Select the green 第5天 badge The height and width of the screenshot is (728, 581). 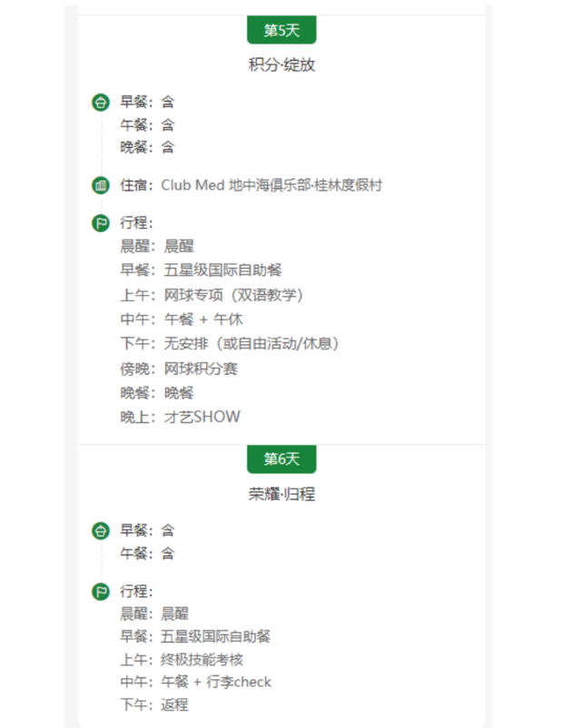pyautogui.click(x=281, y=30)
